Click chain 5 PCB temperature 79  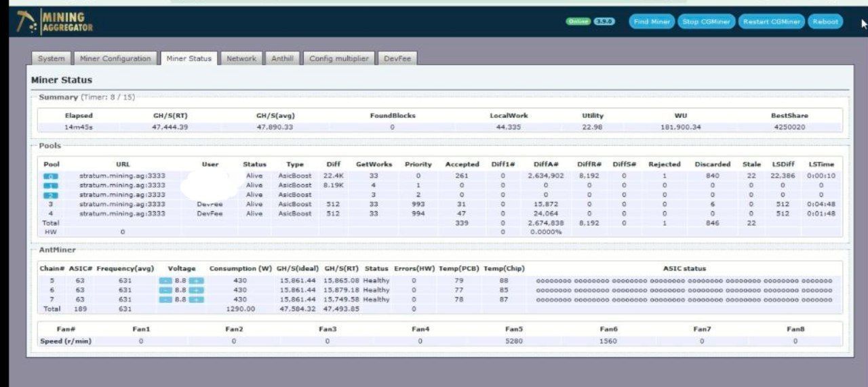(459, 281)
